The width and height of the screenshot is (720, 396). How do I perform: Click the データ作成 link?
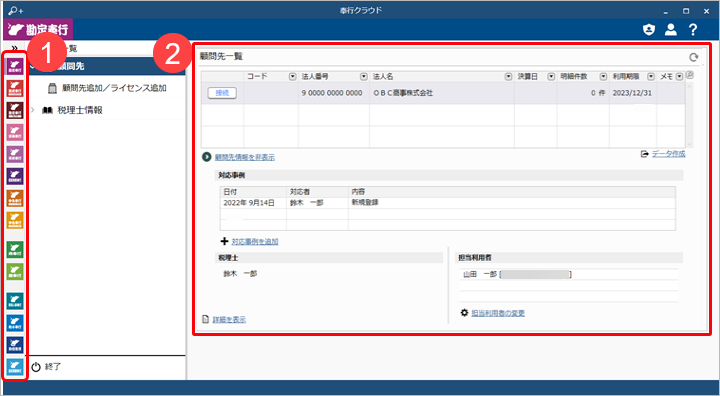669,154
